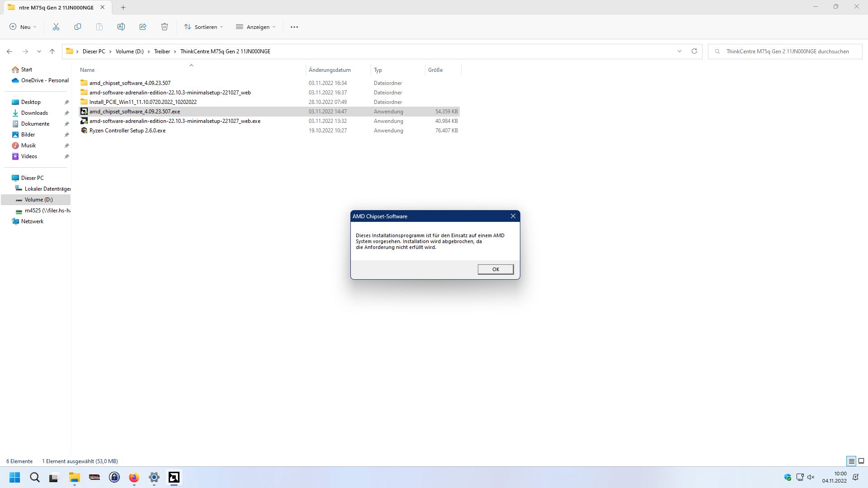The height and width of the screenshot is (488, 868).
Task: Click the Rename icon in toolbar
Action: pyautogui.click(x=121, y=27)
